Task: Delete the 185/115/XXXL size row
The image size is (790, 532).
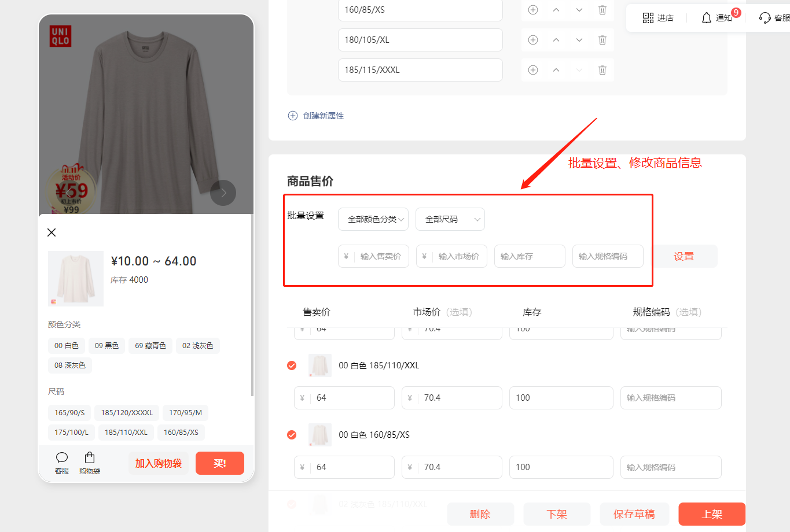Action: coord(602,70)
